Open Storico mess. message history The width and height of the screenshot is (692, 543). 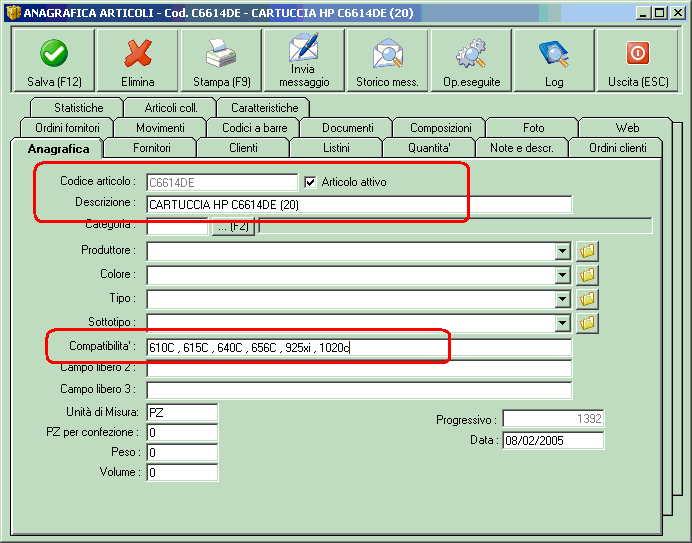tap(387, 60)
